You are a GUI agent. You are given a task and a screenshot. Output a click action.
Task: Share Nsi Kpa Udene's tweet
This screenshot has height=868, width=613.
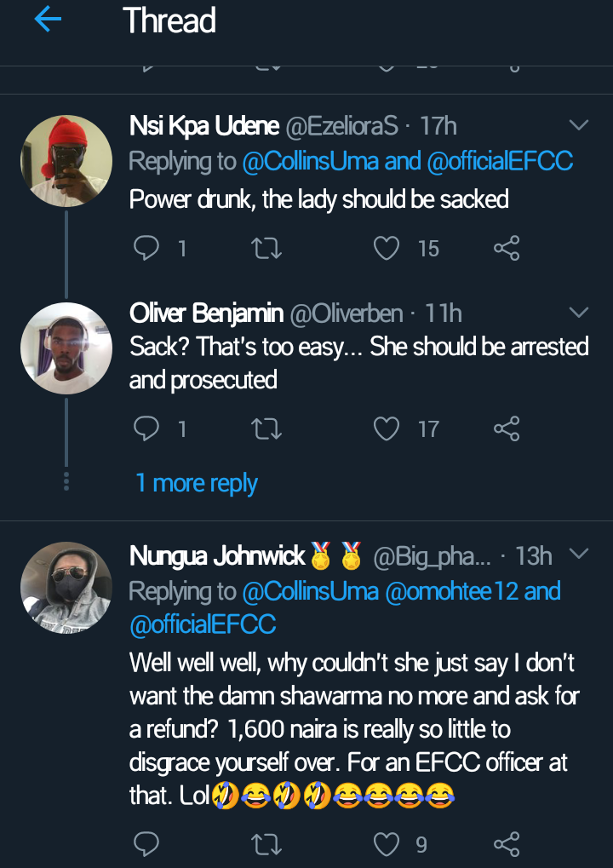point(507,248)
